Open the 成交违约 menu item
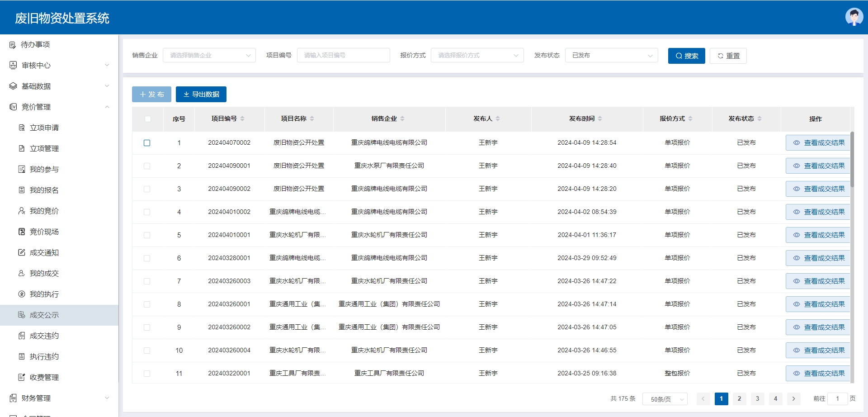This screenshot has height=417, width=868. coord(44,336)
